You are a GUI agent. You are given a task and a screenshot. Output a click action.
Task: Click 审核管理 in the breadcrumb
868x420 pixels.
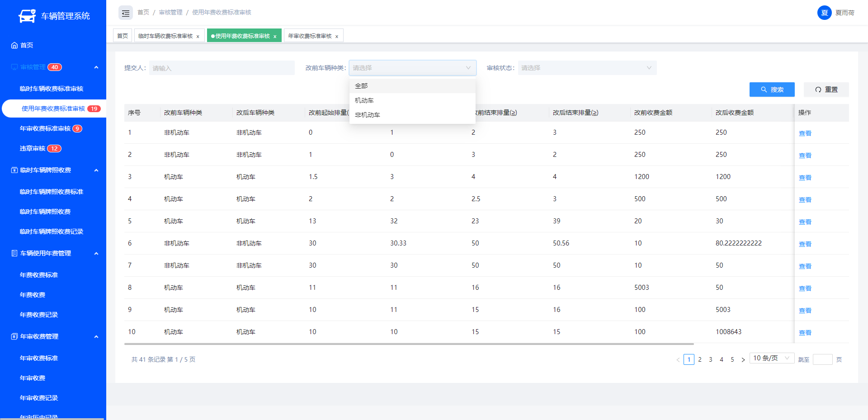click(170, 12)
